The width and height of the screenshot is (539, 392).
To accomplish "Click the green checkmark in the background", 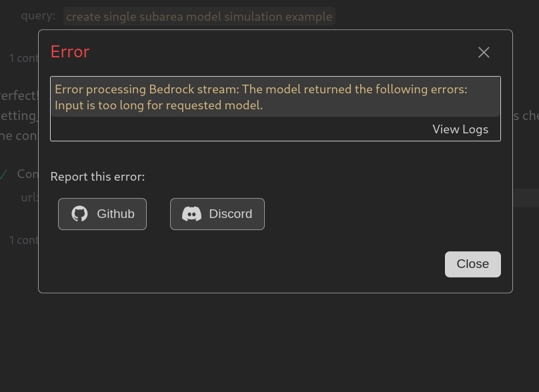I will point(5,173).
